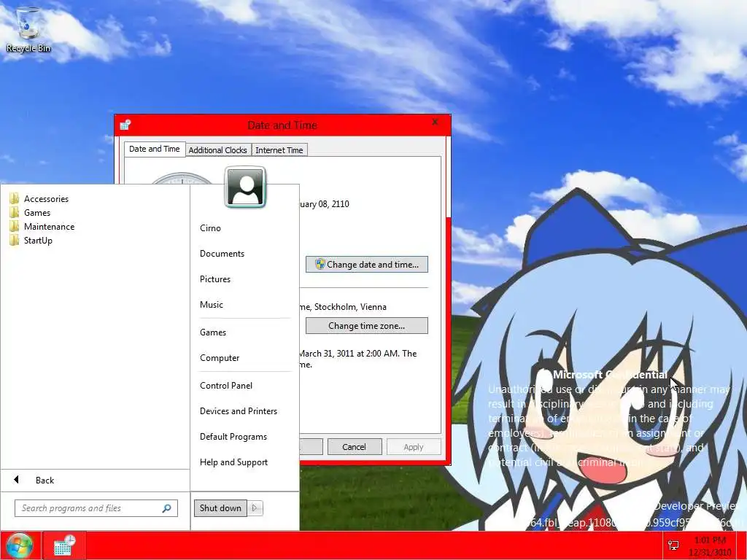The width and height of the screenshot is (747, 560).
Task: Click the search magnifier icon
Action: (x=167, y=508)
